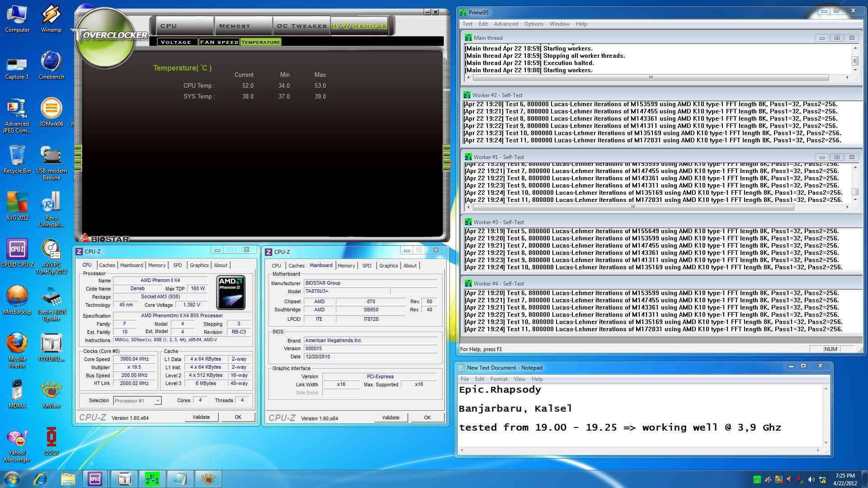Open the Prime95 Advanced menu
Screen dimensions: 868x488
(505, 24)
